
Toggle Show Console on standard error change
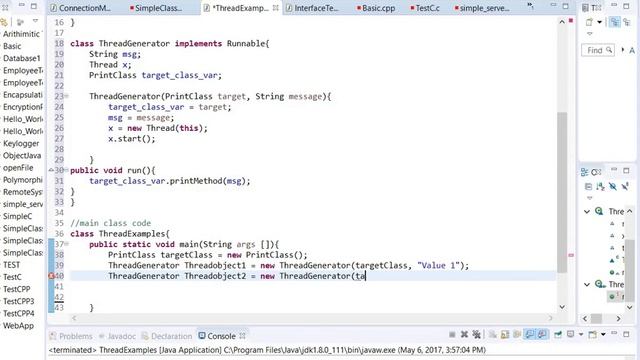pos(542,335)
